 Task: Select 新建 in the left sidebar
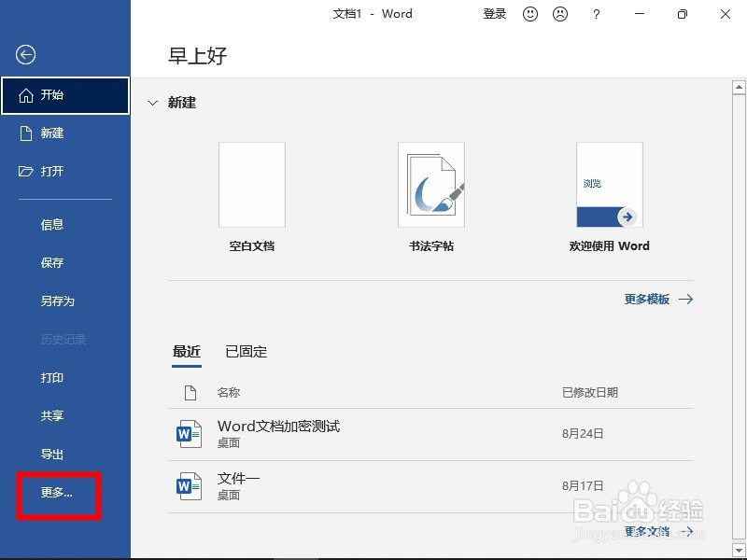coord(65,133)
